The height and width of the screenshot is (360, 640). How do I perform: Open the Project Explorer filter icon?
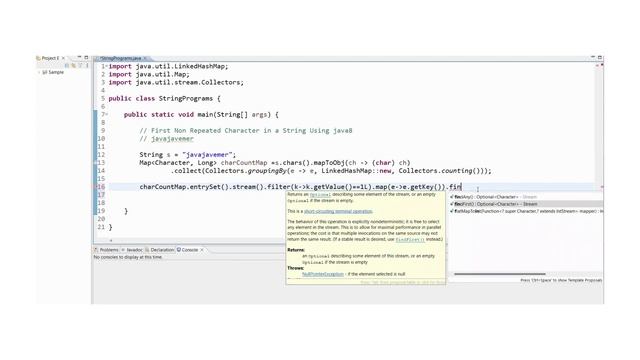tap(80, 65)
